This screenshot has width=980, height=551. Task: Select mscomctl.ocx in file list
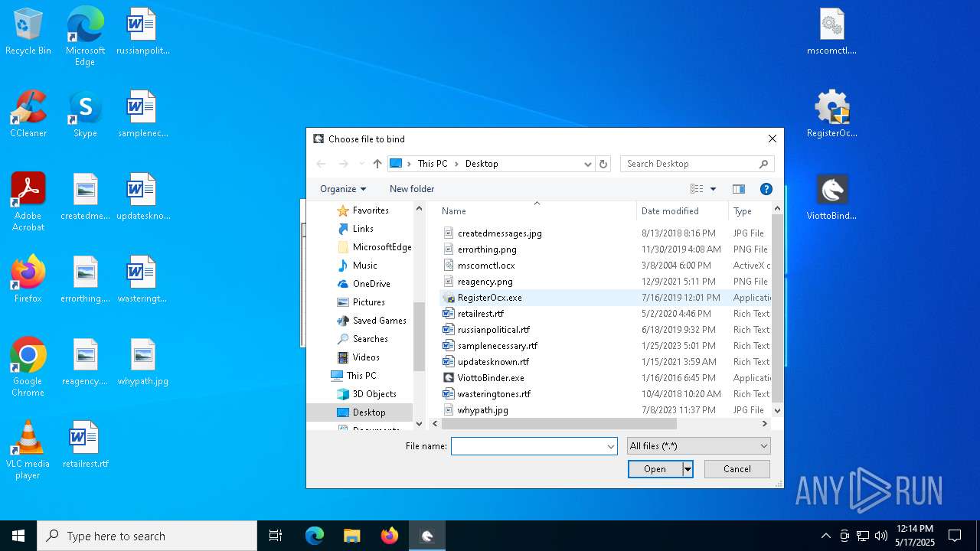(486, 266)
